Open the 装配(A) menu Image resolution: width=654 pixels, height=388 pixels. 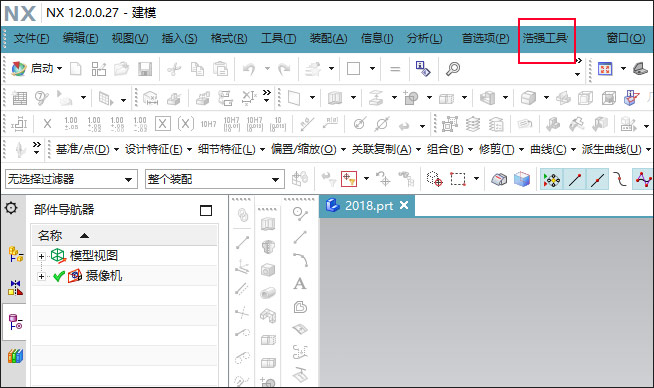[328, 38]
